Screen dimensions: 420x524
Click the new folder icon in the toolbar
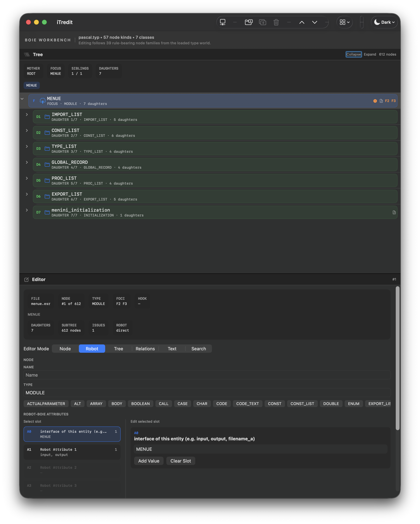[248, 22]
